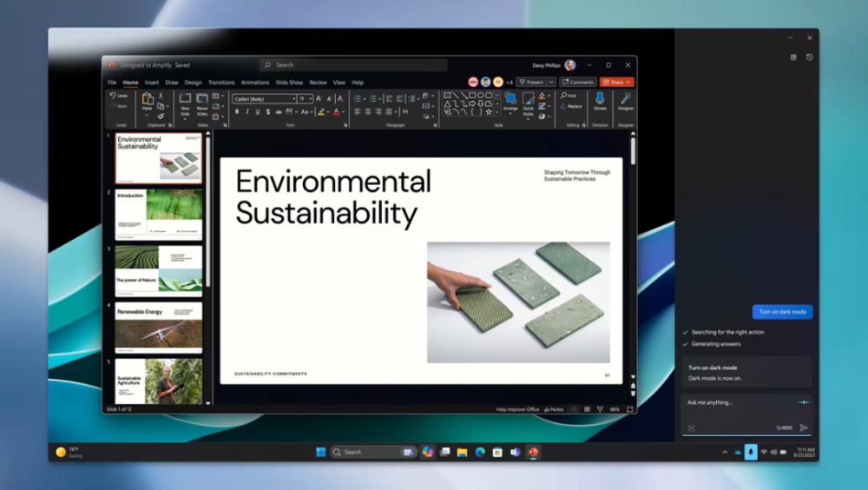This screenshot has height=490, width=868.
Task: Start slide show from status bar
Action: [600, 409]
